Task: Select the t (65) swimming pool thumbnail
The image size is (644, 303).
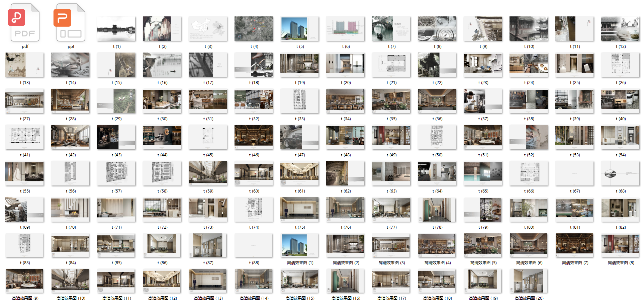Action: coord(483,173)
